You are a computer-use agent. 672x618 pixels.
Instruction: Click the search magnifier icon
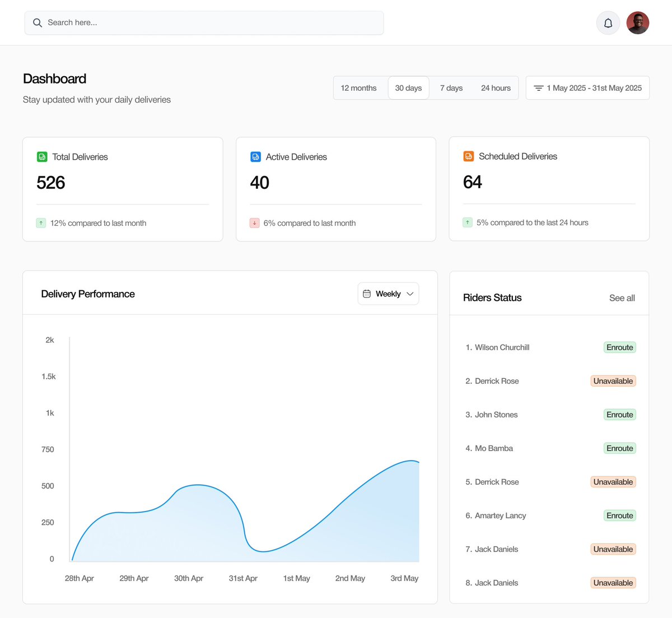[38, 23]
